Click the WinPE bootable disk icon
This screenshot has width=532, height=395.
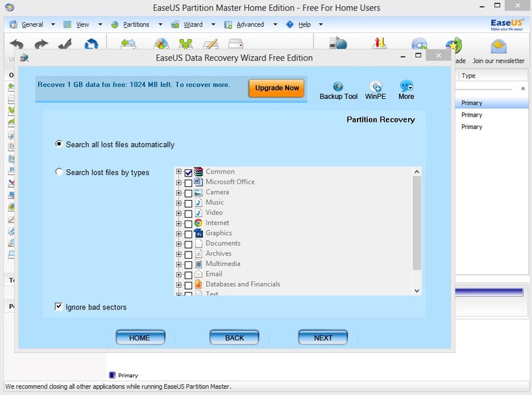[375, 87]
